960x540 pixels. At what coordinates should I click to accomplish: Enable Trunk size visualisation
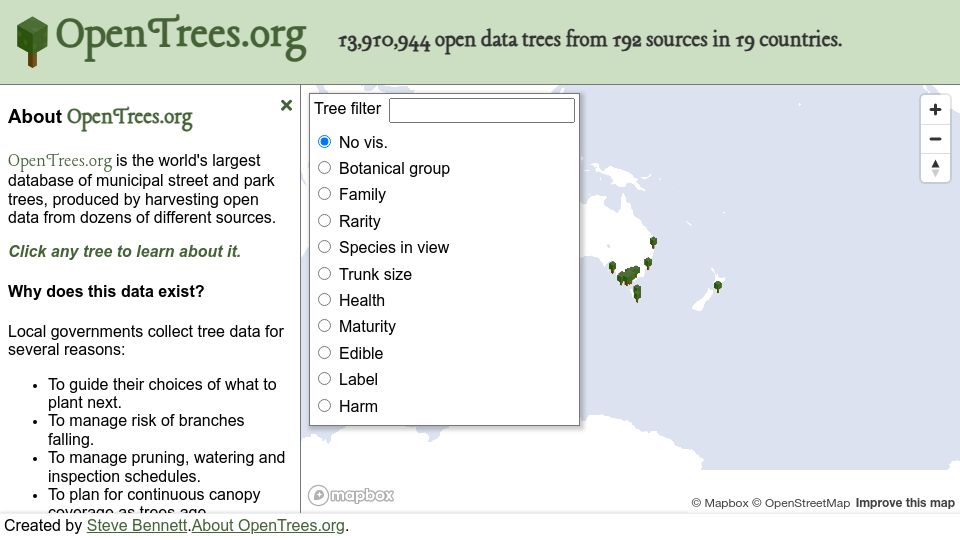[x=324, y=274]
